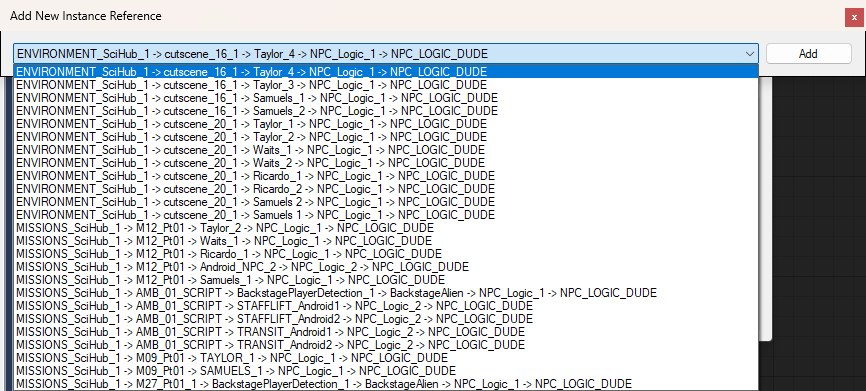Viewport: 866px width, 391px height.
Task: Click the Add button
Action: click(809, 54)
